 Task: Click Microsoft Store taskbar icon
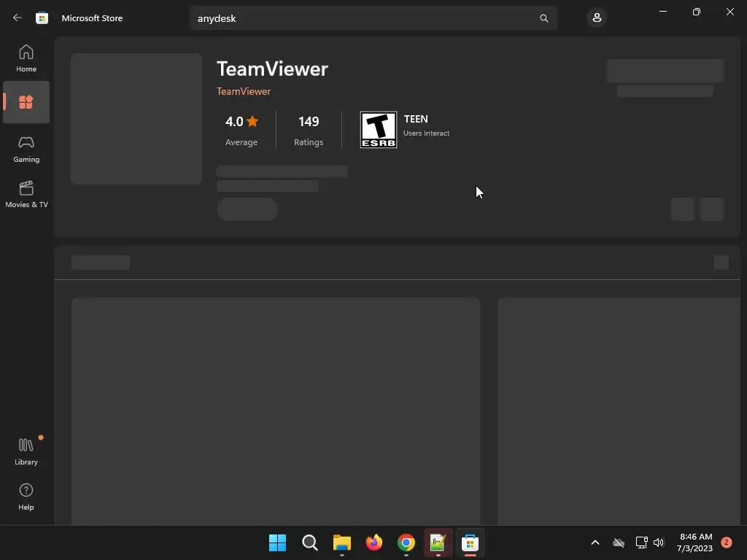click(471, 542)
